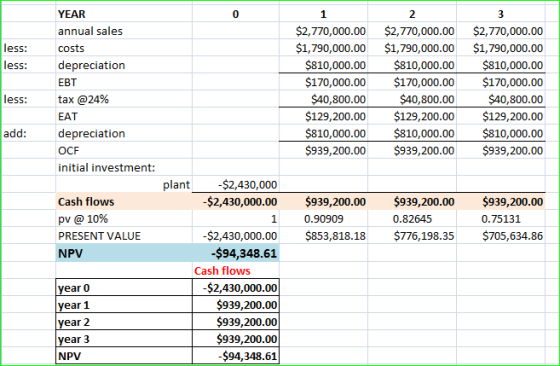
Task: Select the 'year 3' summary table label
Action: pos(124,339)
